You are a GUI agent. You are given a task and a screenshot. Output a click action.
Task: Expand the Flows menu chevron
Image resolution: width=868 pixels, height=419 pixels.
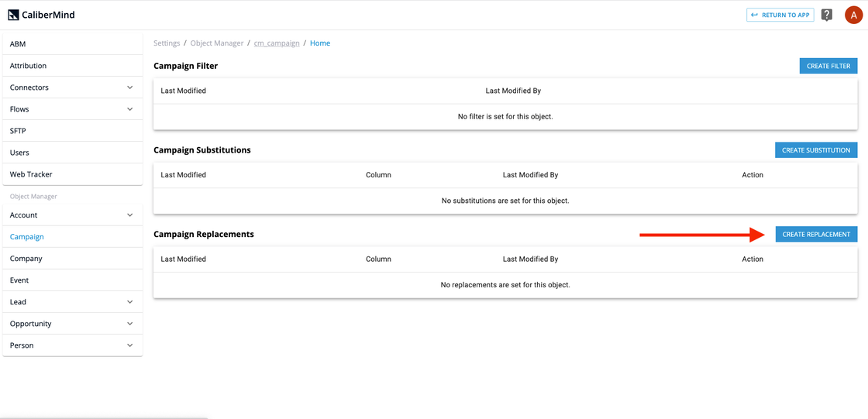coord(130,109)
